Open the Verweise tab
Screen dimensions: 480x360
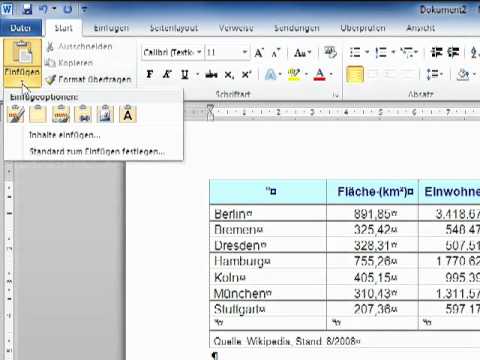pyautogui.click(x=236, y=28)
